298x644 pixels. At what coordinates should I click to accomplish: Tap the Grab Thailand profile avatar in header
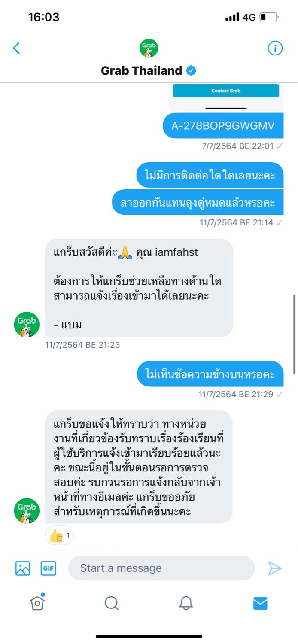149,48
